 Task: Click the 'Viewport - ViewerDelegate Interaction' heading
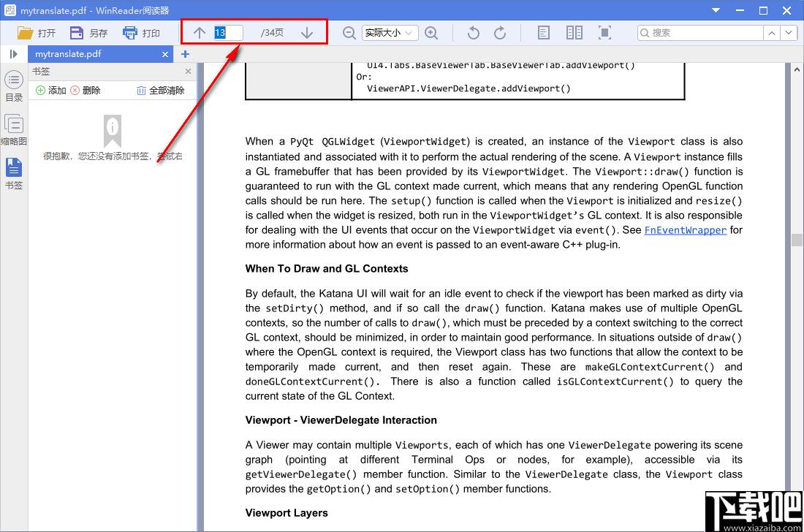pos(341,420)
